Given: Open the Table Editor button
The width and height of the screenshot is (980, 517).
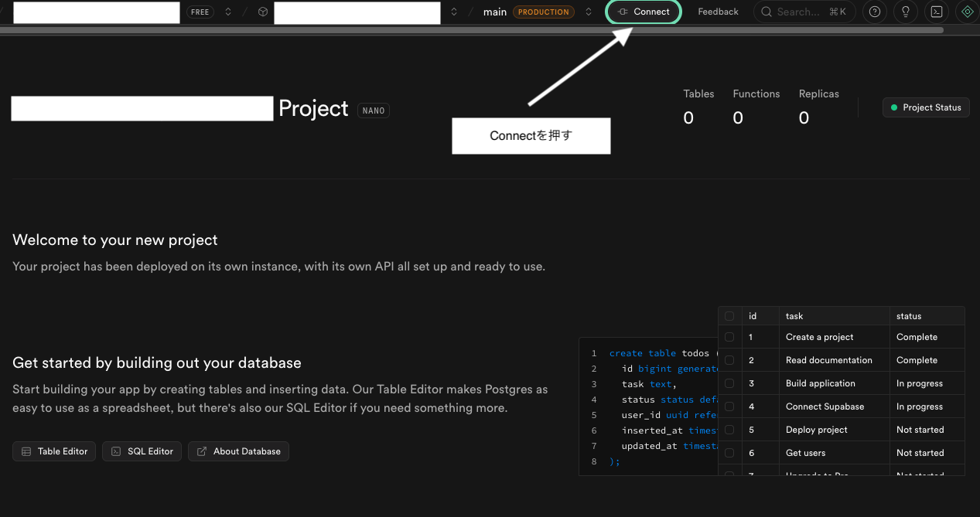Looking at the screenshot, I should (54, 451).
